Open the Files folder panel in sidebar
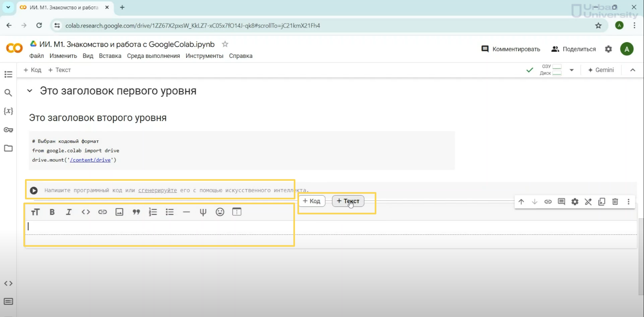 point(8,148)
